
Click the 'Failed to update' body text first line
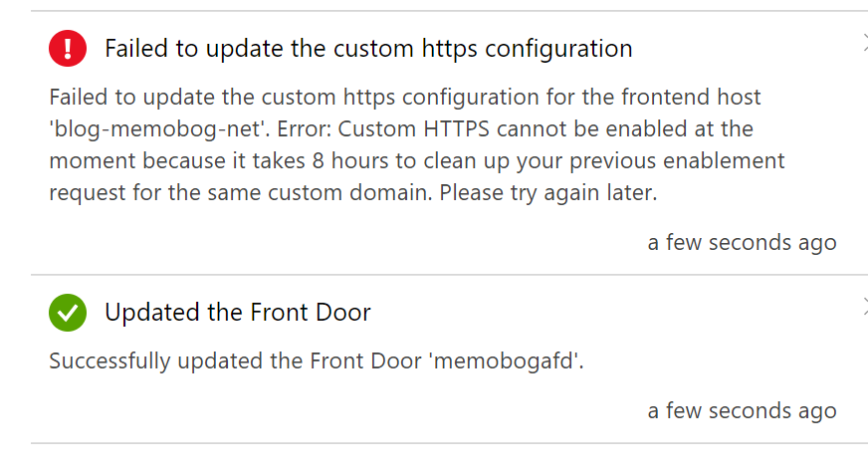pos(405,97)
